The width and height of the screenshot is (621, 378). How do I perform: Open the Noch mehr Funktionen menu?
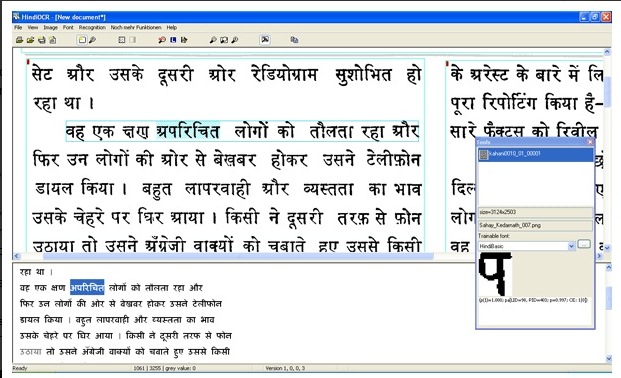136,27
